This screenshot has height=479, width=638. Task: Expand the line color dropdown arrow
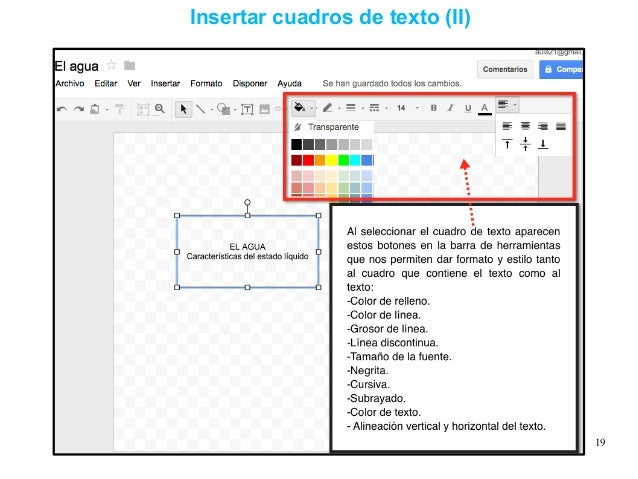(339, 108)
